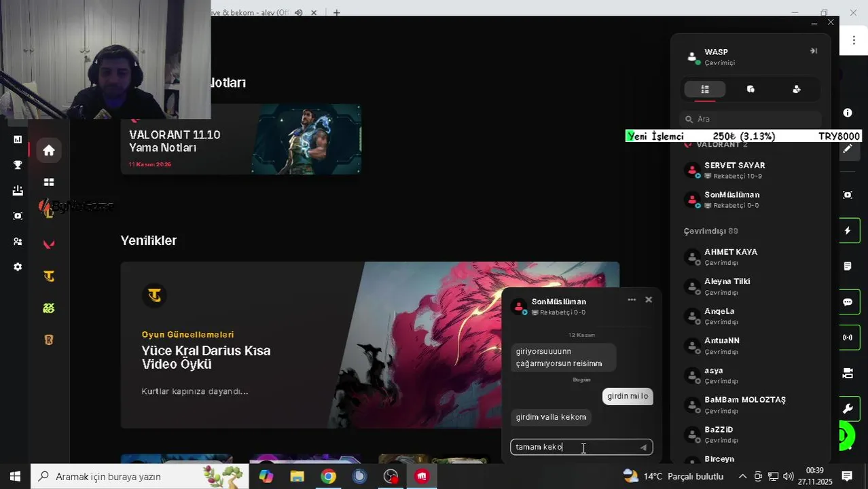Select offline friend Aleyna Tilki
The height and width of the screenshot is (489, 868).
pyautogui.click(x=751, y=286)
